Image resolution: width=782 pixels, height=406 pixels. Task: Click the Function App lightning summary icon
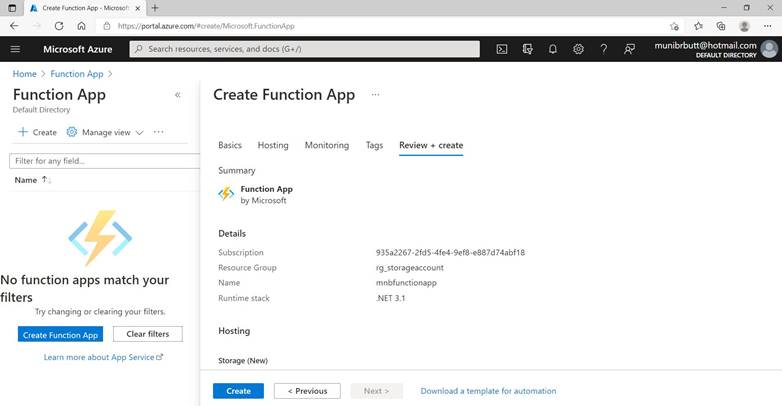226,194
